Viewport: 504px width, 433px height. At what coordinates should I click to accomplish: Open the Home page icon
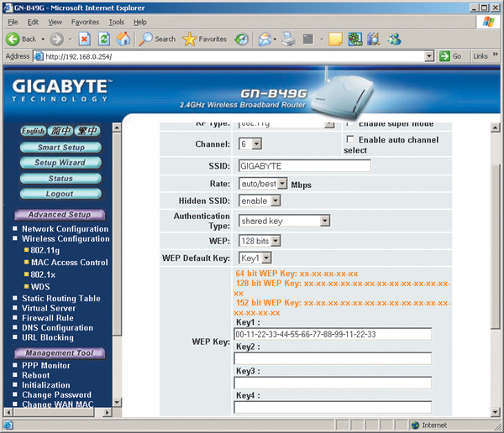[x=123, y=39]
